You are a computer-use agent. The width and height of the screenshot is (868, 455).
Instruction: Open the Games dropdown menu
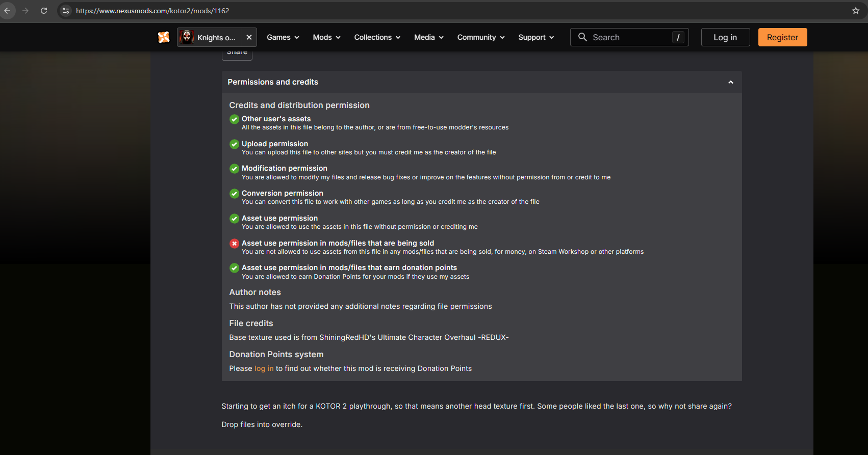click(283, 37)
